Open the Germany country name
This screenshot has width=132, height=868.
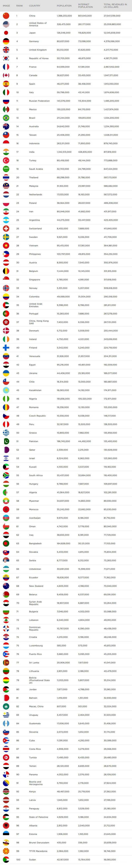tap(34, 41)
